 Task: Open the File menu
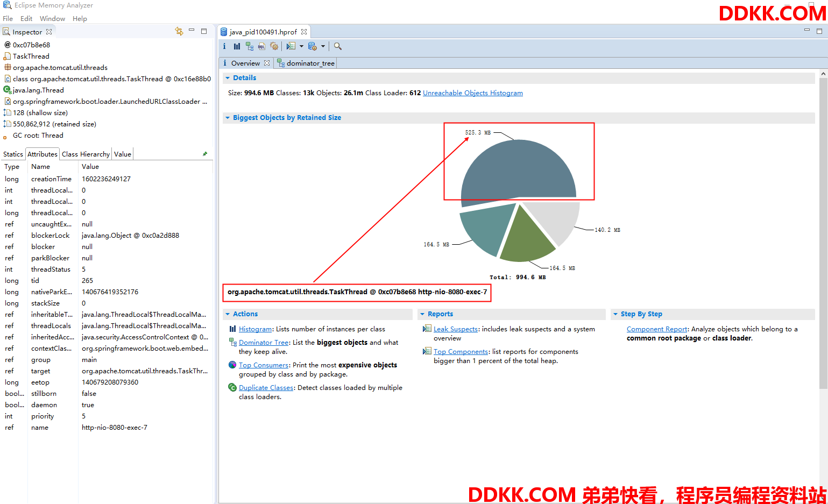[x=8, y=18]
